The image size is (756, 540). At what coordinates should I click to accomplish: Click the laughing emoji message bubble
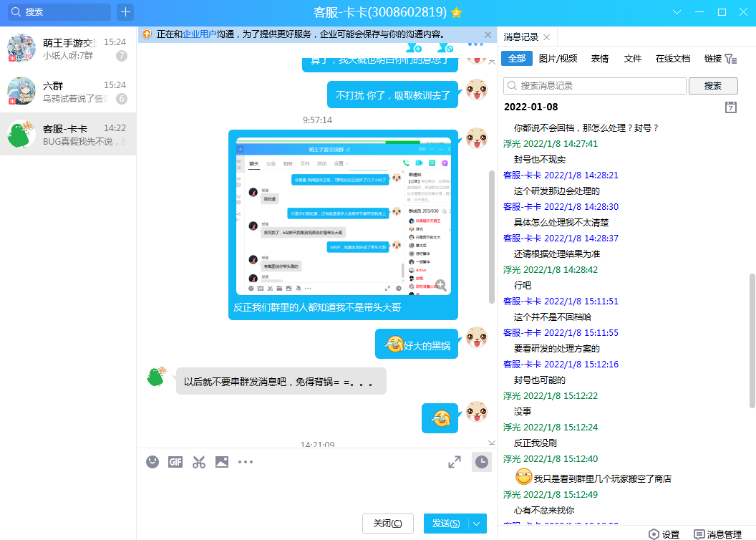coord(440,418)
